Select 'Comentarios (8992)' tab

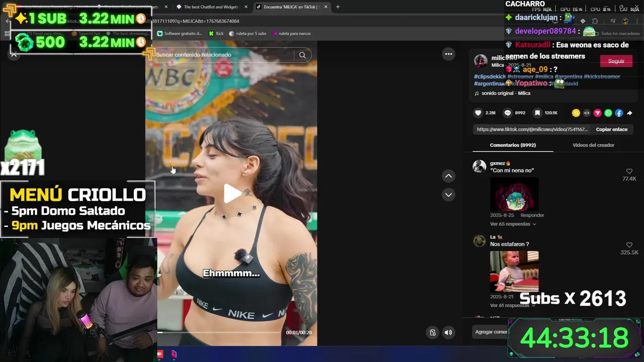[513, 145]
